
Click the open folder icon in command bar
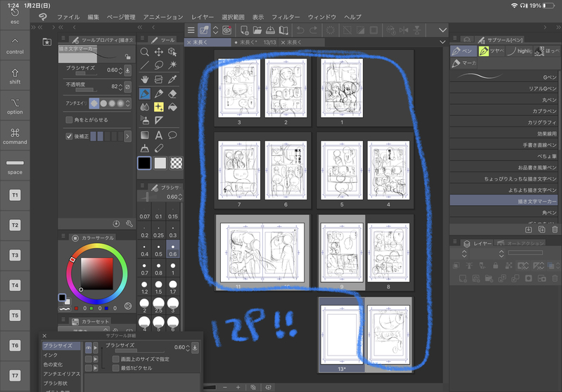coord(257,30)
